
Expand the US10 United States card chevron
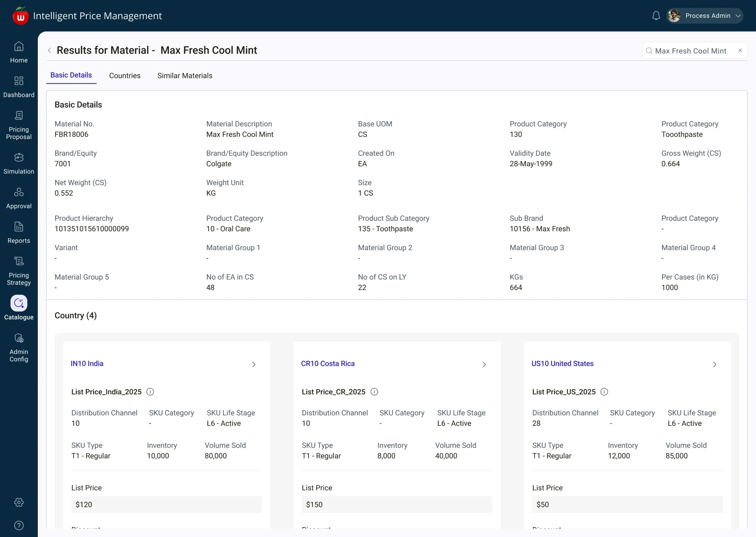click(715, 364)
